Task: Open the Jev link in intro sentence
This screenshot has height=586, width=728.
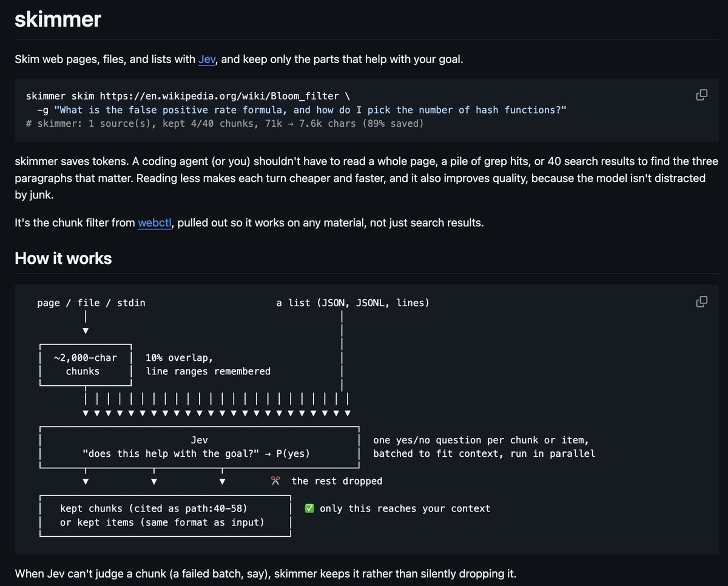Action: (x=206, y=59)
